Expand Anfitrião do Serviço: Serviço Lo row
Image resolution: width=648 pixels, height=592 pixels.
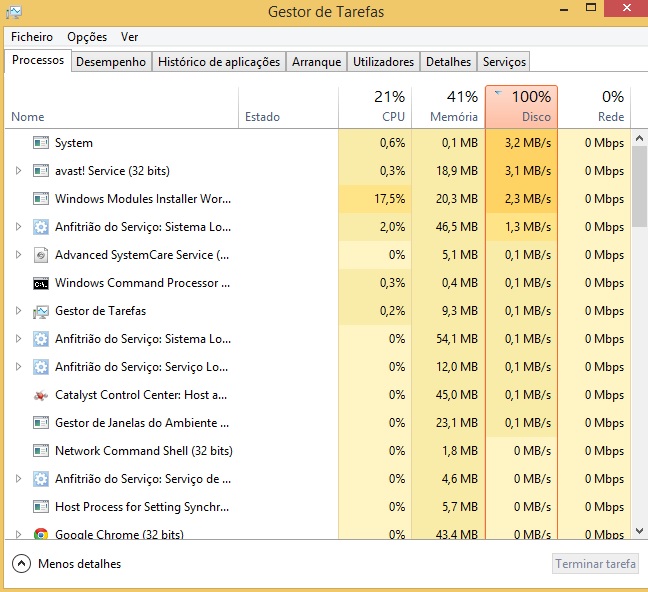[x=18, y=367]
